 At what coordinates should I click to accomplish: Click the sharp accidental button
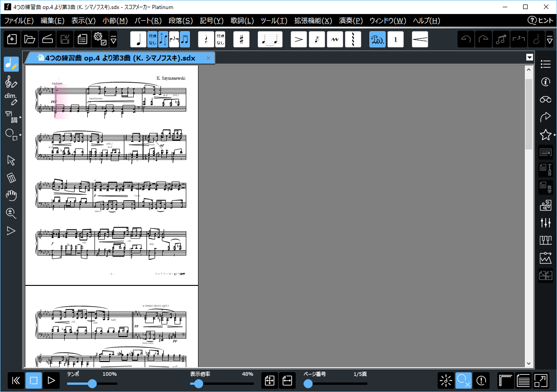pos(241,40)
